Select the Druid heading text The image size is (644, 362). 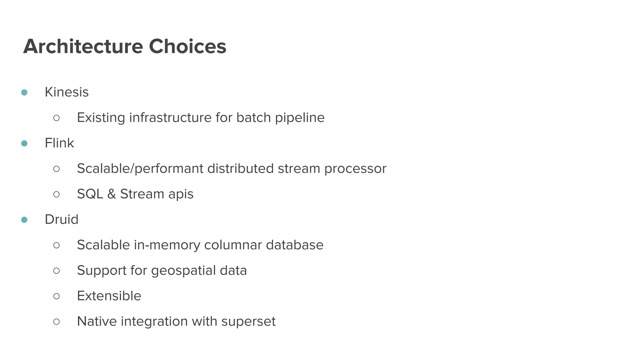[62, 219]
